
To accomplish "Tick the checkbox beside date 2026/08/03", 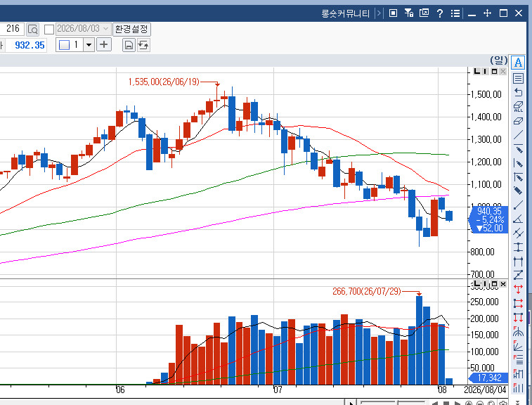I will point(49,30).
